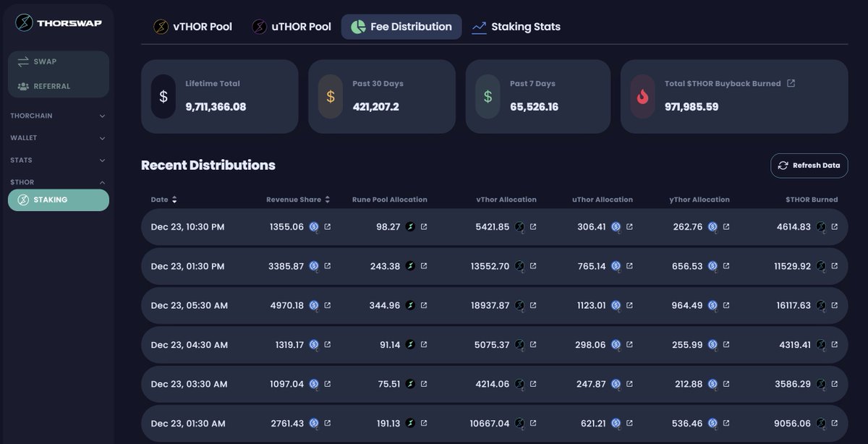868x444 pixels.
Task: Open uThor allocation link for 1123.01
Action: 629,305
